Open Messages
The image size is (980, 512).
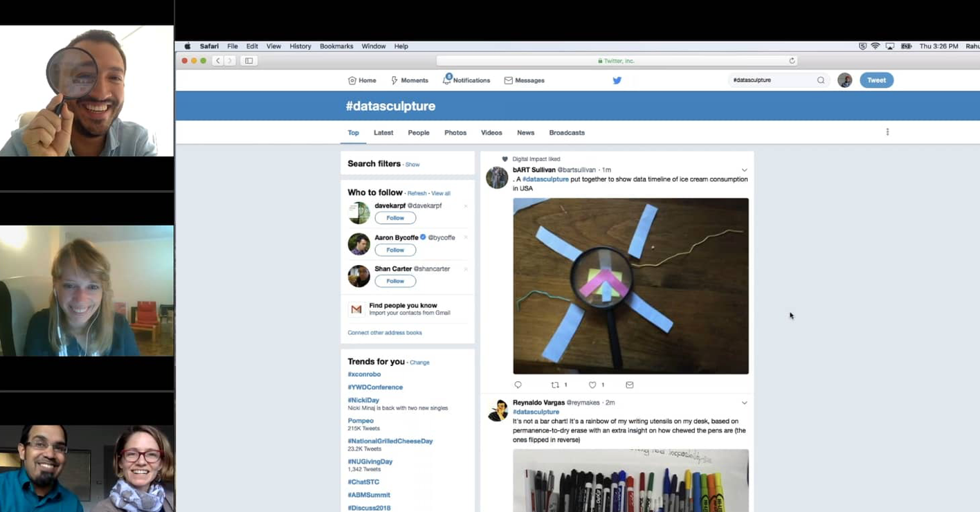click(x=524, y=80)
